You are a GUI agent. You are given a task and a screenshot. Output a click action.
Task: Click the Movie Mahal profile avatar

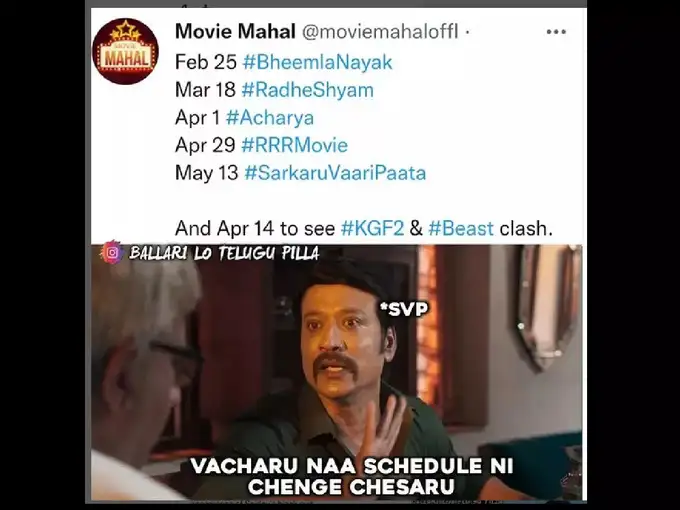point(125,51)
